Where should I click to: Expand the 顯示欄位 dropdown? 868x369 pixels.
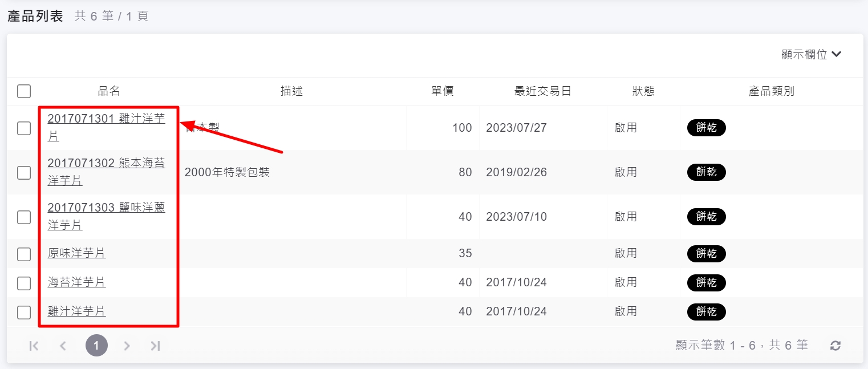[811, 55]
